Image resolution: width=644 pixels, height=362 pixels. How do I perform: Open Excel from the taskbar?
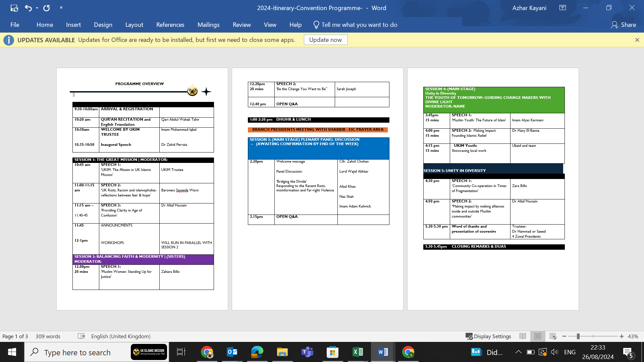358,352
